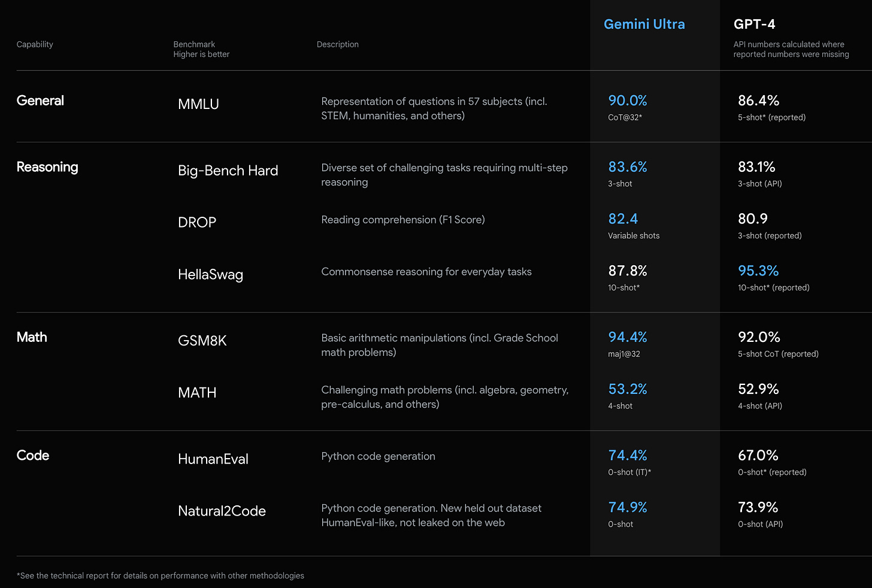Click the GPT-4 Natural2Code score 73.9%
Image resolution: width=872 pixels, height=588 pixels.
pos(758,508)
